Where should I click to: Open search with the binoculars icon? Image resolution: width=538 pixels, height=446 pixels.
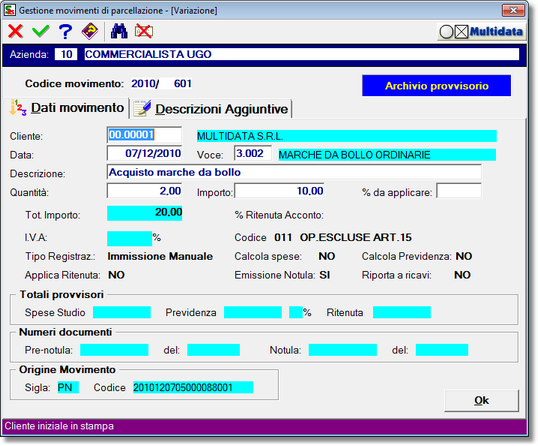119,31
